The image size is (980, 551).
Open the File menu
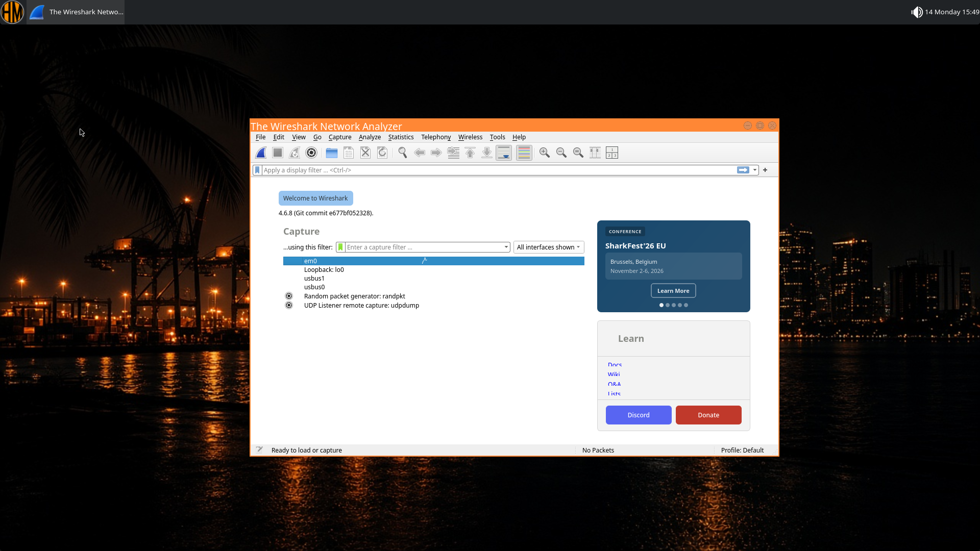[260, 137]
